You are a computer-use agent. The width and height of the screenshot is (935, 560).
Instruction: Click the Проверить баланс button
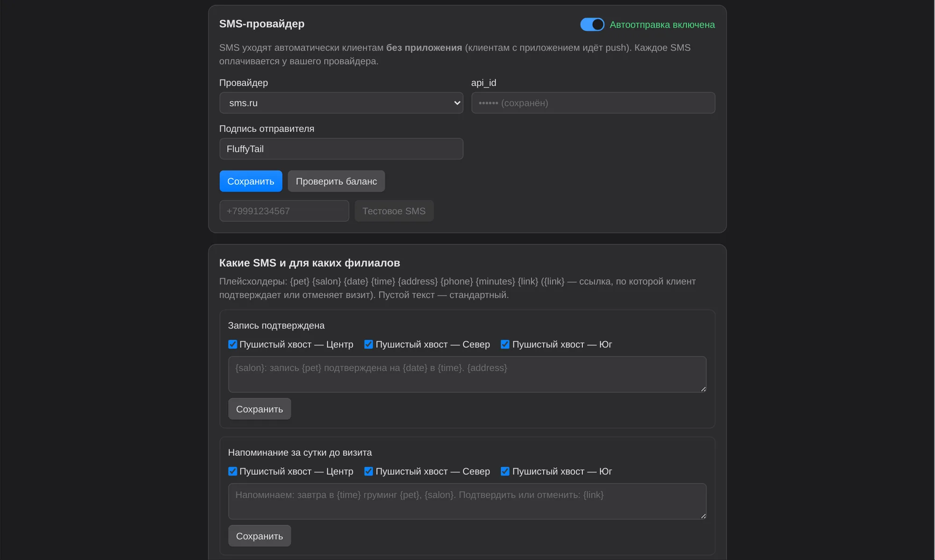point(336,181)
